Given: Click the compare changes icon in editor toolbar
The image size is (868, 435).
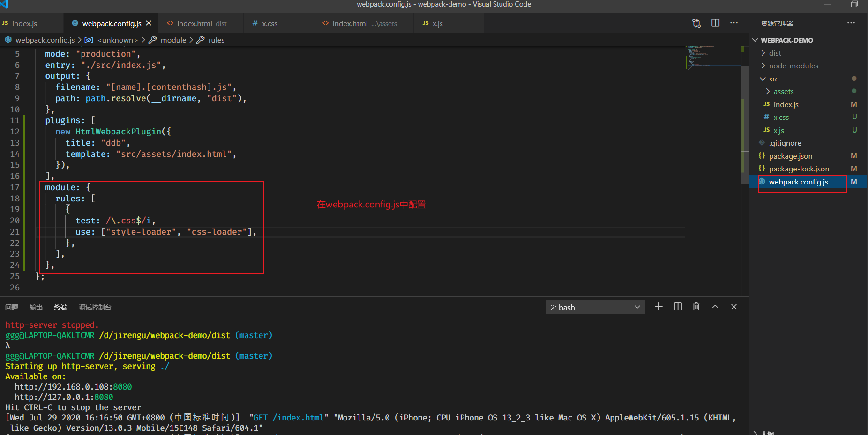Looking at the screenshot, I should click(x=696, y=23).
